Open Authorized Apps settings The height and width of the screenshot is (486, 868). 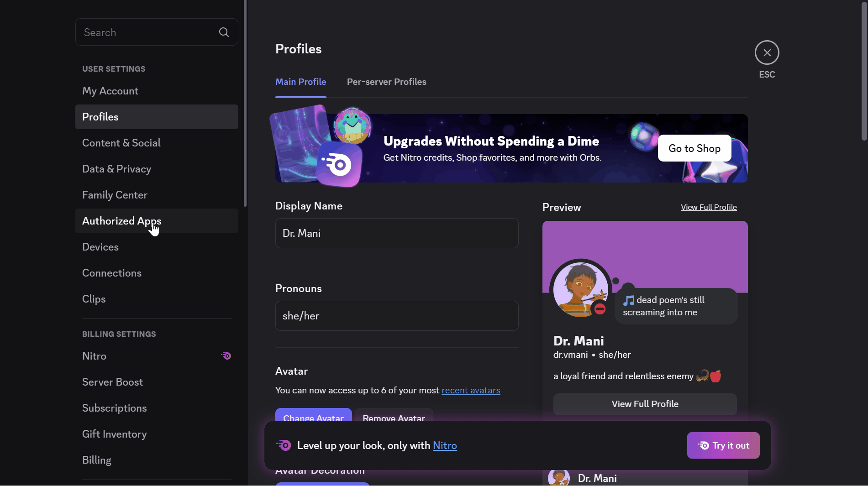[121, 221]
